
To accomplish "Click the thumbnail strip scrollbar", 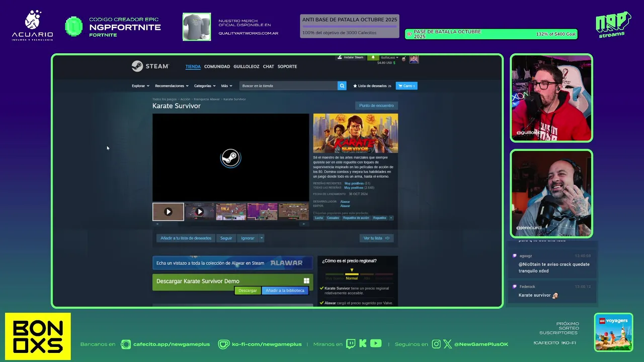I will pyautogui.click(x=230, y=224).
